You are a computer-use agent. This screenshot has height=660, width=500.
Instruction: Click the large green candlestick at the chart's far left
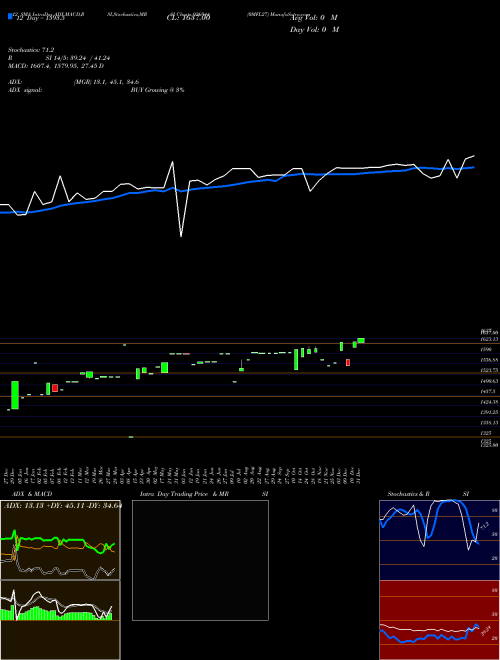[15, 395]
